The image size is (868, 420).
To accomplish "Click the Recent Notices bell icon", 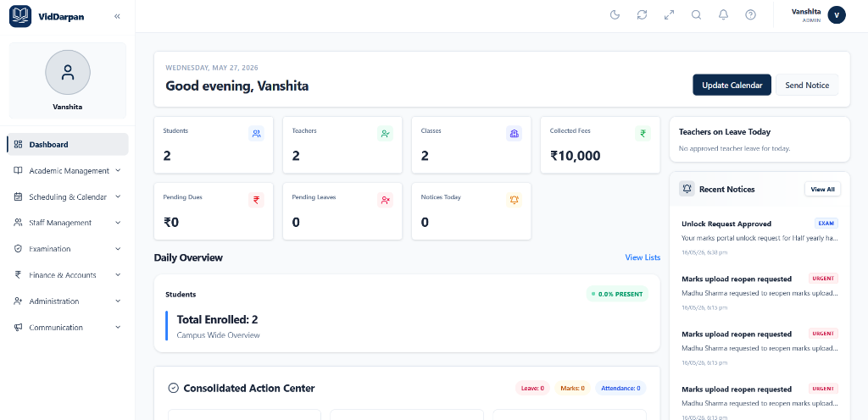I will 687,189.
